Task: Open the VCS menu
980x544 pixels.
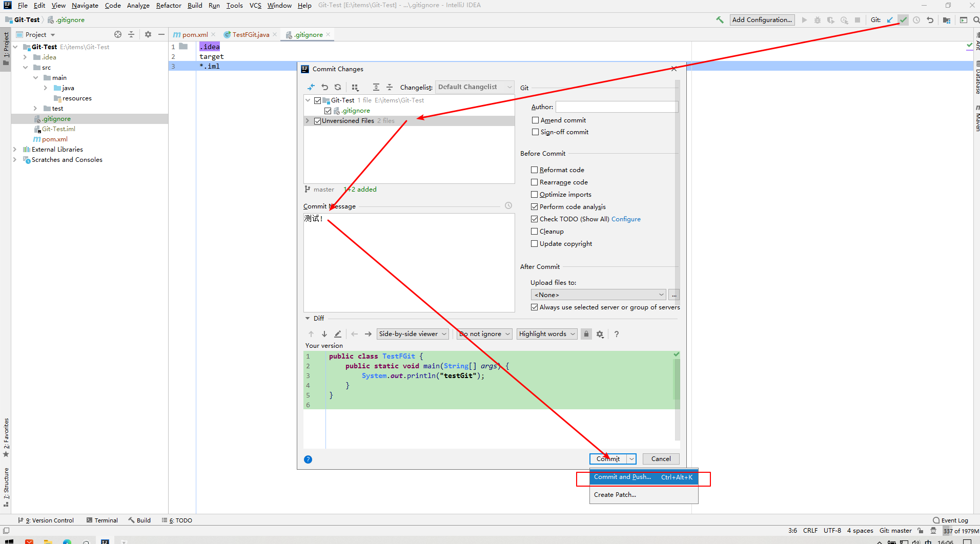Action: coord(255,5)
